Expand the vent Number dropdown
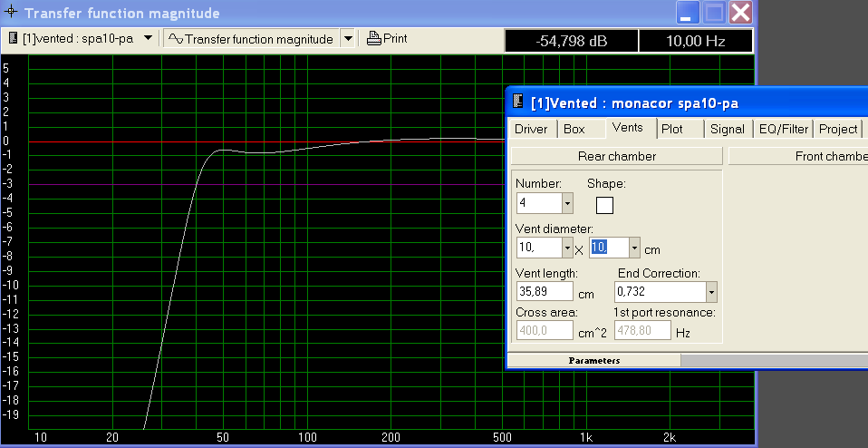The image size is (868, 448). [x=567, y=203]
